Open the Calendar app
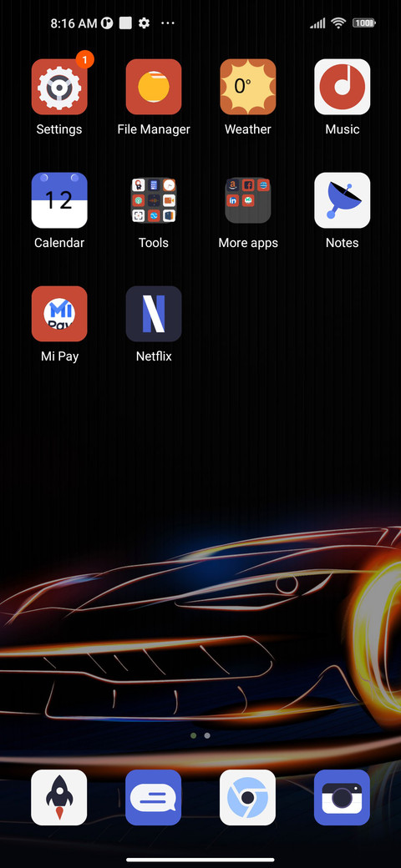401x868 pixels. (59, 200)
